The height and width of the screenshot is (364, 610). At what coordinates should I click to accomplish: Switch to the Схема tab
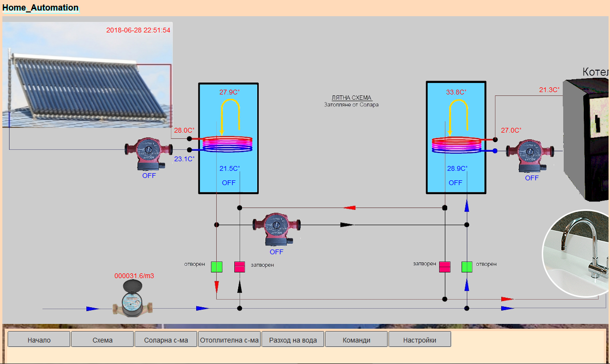coord(103,340)
